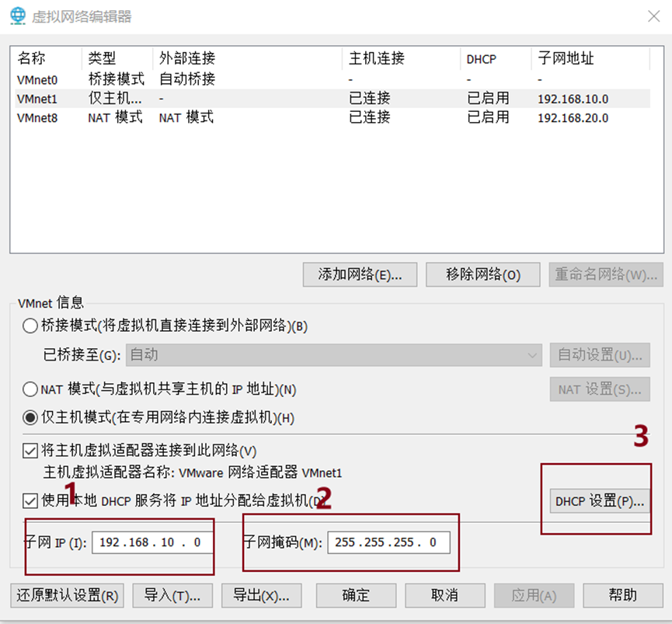Screen dimensions: 672x624
Task: Click 导入(T)... button
Action: click(172, 596)
